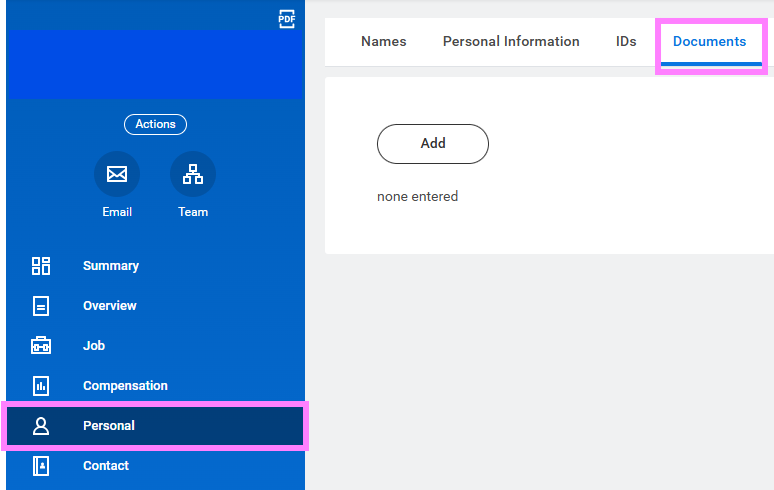The width and height of the screenshot is (774, 490).
Task: Open the Actions menu button
Action: coord(155,124)
